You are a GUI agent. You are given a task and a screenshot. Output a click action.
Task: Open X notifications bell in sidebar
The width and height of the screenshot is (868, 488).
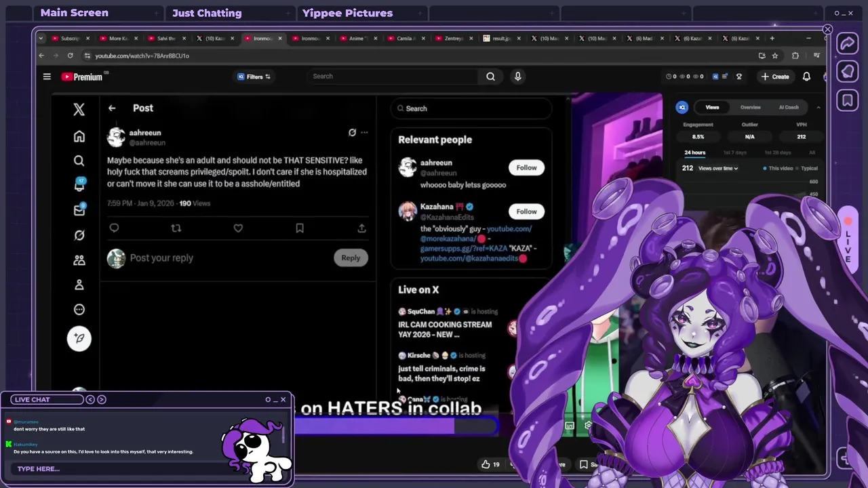point(79,185)
